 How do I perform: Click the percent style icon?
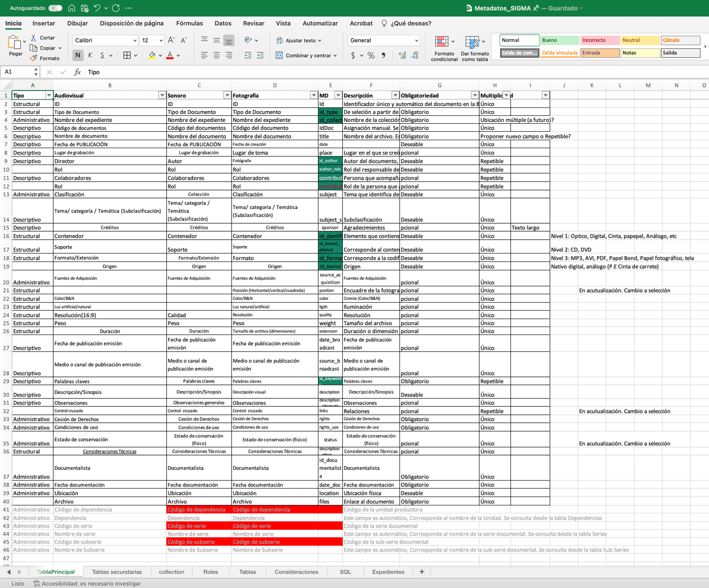click(x=371, y=55)
